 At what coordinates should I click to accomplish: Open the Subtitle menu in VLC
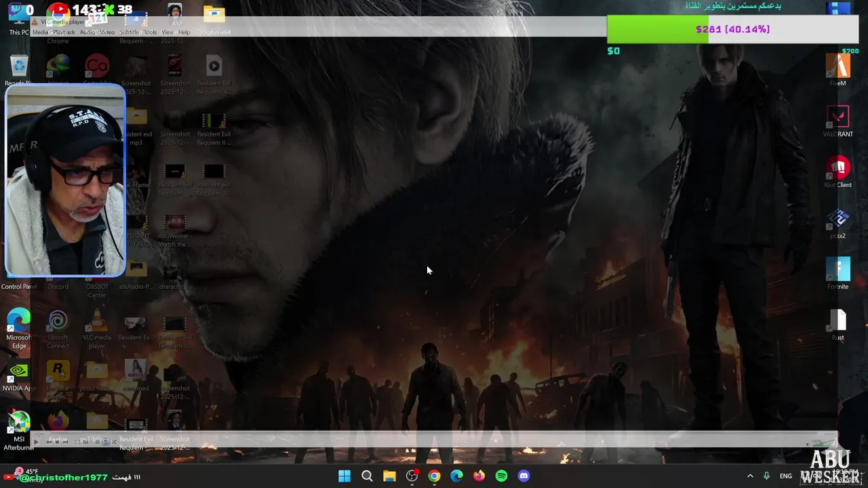128,33
